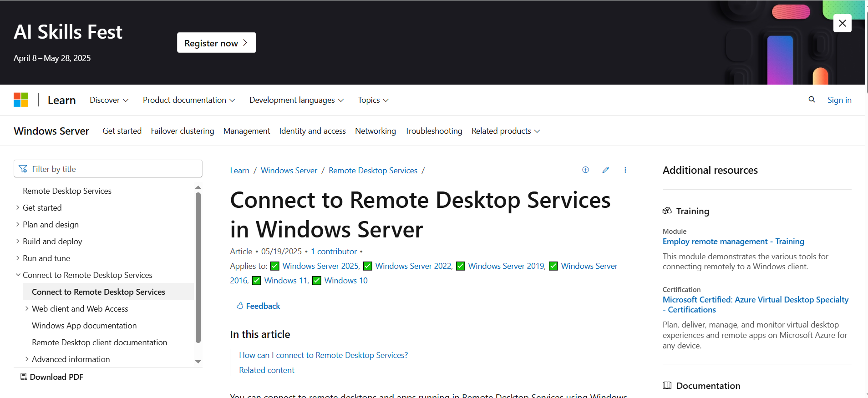868x398 pixels.
Task: Go to the Learn home link
Action: pyautogui.click(x=62, y=100)
